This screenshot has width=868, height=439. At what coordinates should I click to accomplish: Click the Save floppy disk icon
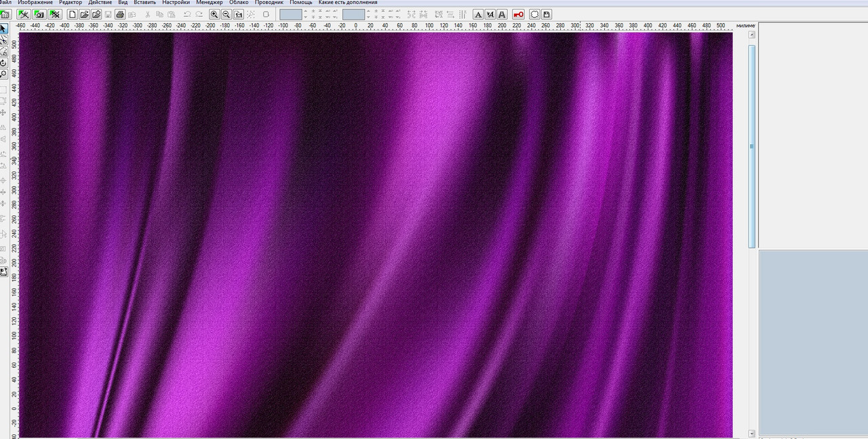108,14
